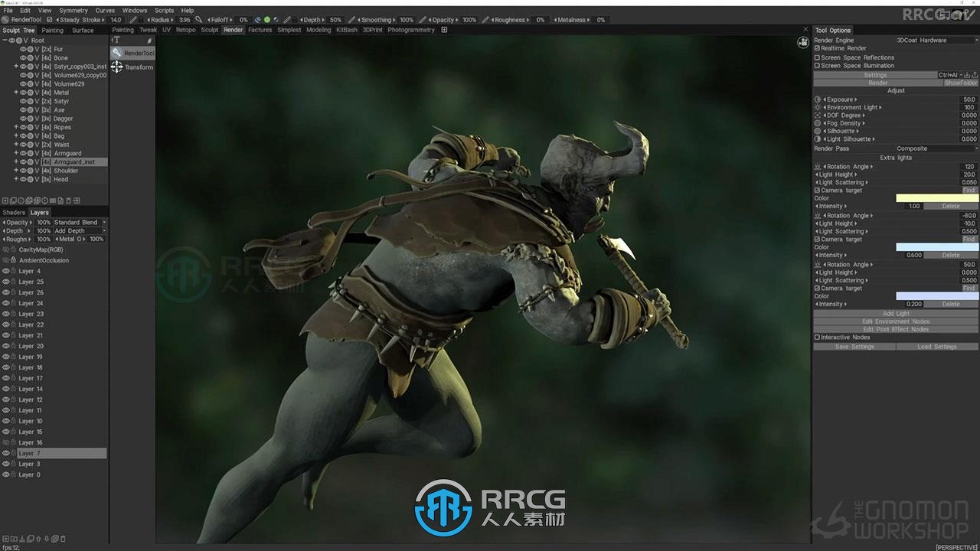Open the Scripts menu
Image resolution: width=980 pixels, height=551 pixels.
(x=165, y=11)
